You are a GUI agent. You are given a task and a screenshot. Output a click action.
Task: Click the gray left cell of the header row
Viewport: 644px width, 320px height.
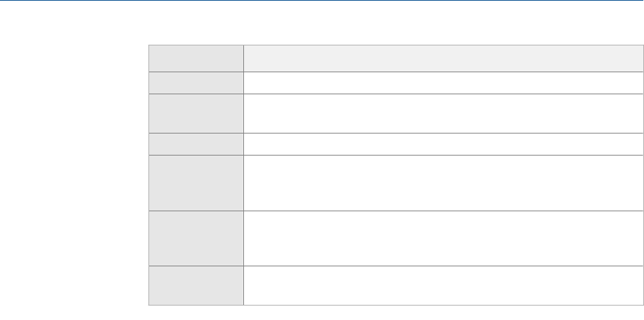click(196, 58)
